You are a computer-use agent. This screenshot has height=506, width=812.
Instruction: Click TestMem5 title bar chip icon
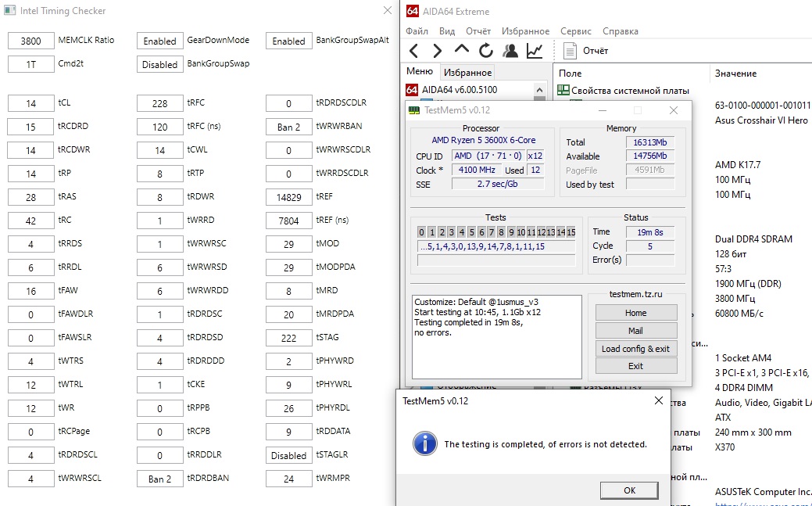(414, 110)
